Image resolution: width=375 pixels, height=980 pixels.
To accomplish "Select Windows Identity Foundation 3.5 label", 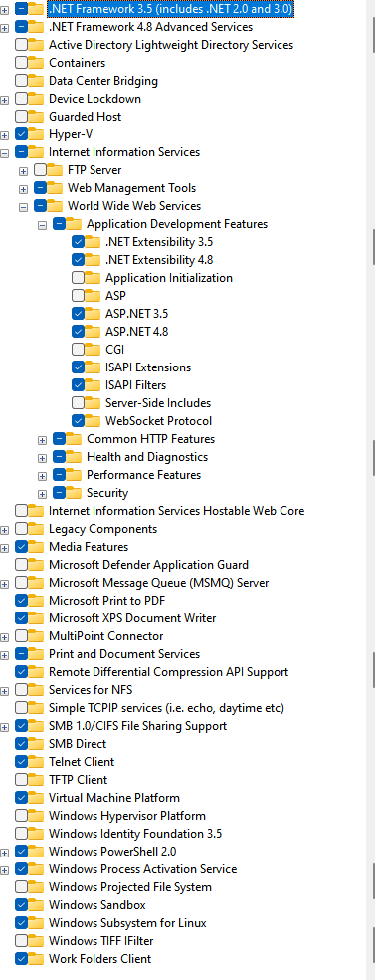I will pos(135,834).
